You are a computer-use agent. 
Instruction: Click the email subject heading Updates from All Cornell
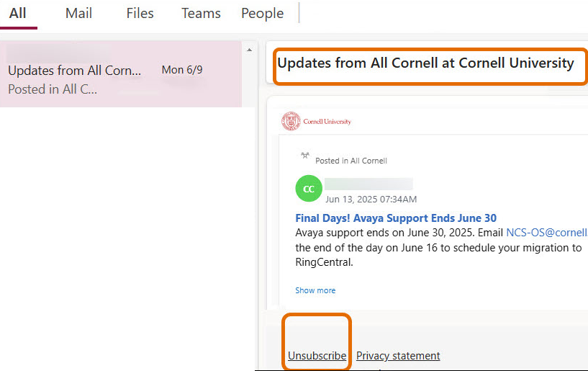pyautogui.click(x=425, y=63)
